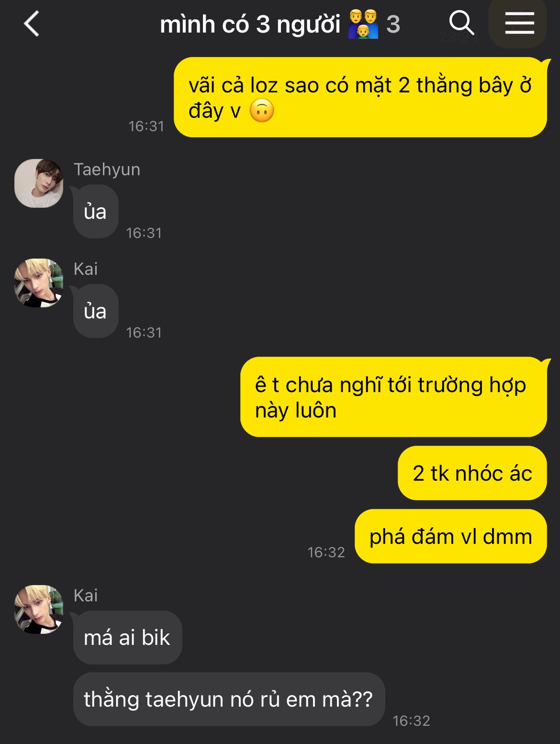The height and width of the screenshot is (744, 560).
Task: Tap the Taehyun sender name label
Action: click(x=107, y=169)
